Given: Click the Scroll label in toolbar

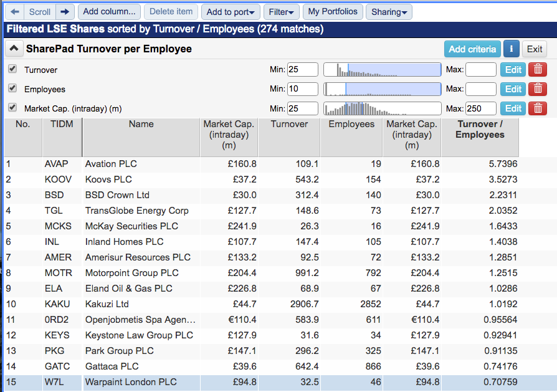Looking at the screenshot, I should tap(40, 12).
